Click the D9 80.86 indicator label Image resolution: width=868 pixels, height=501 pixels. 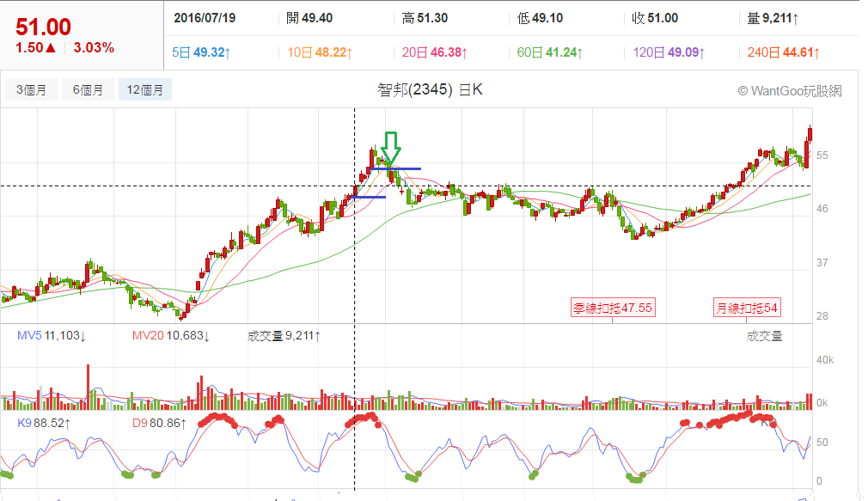(160, 424)
